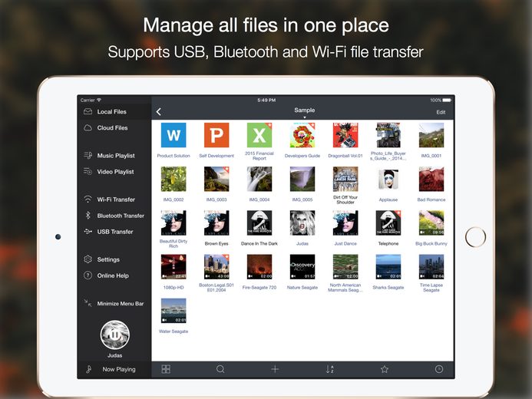The image size is (532, 399).
Task: Switch to grid view icon
Action: [166, 369]
